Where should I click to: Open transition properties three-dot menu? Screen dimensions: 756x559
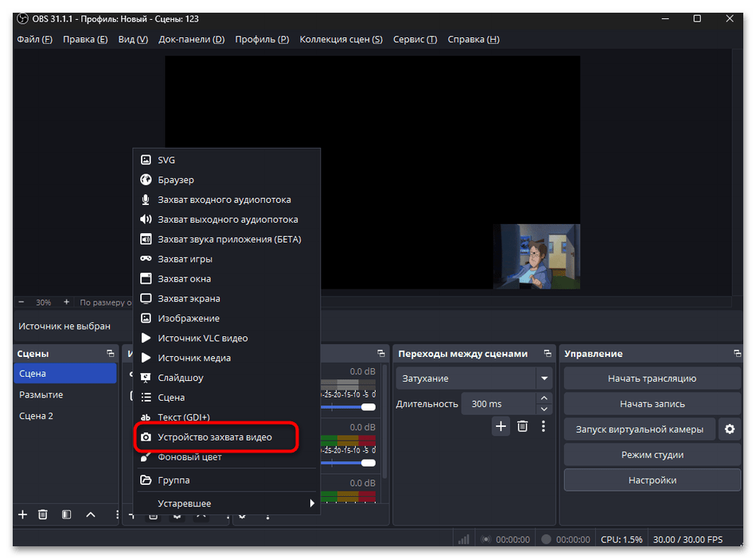(x=544, y=426)
